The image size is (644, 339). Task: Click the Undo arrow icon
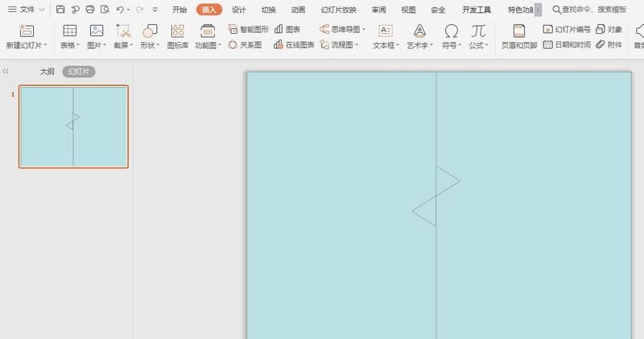(x=120, y=9)
